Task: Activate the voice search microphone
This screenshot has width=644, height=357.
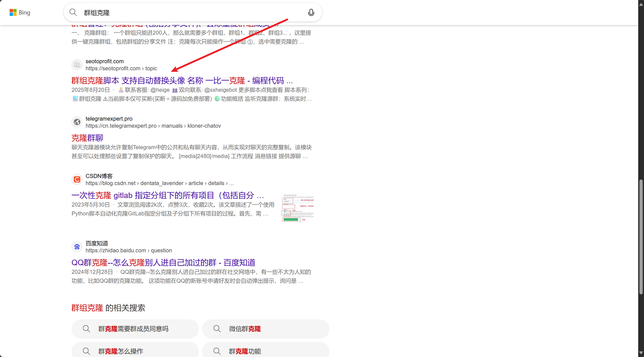Action: pos(311,12)
